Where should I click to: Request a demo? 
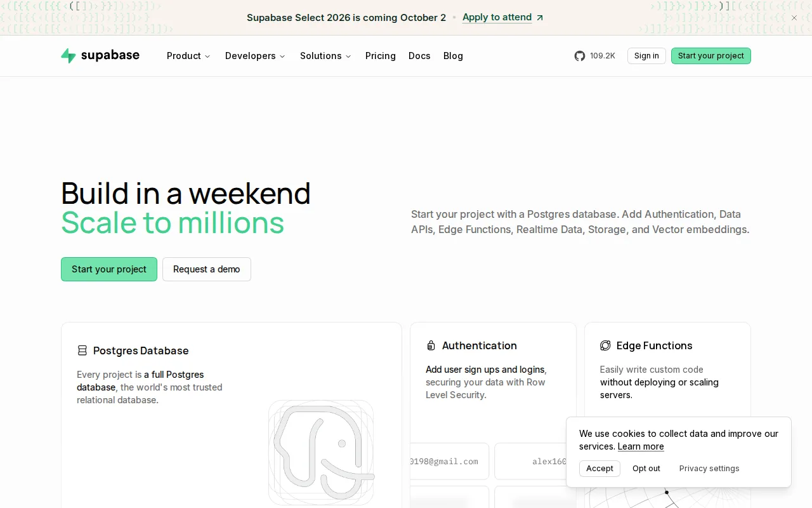point(207,269)
